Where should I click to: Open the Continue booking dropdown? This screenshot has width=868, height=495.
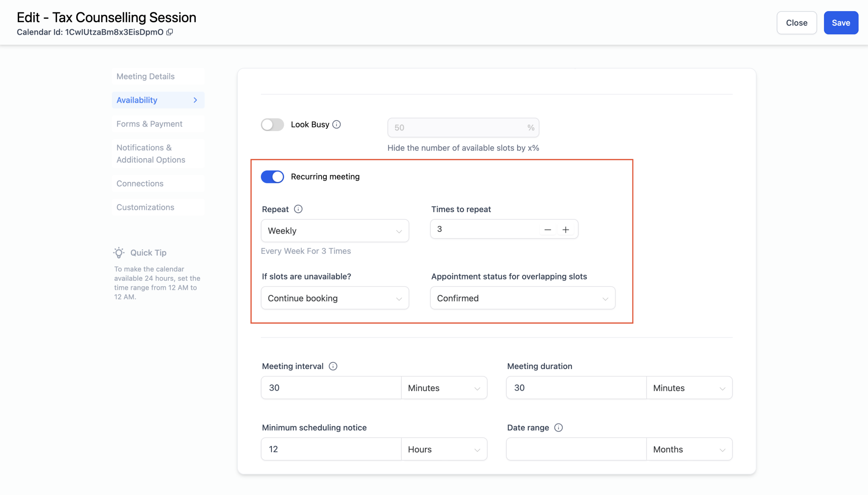point(335,298)
